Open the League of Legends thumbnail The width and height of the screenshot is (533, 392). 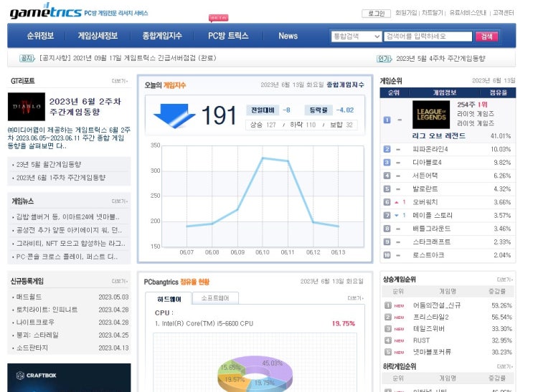[431, 115]
